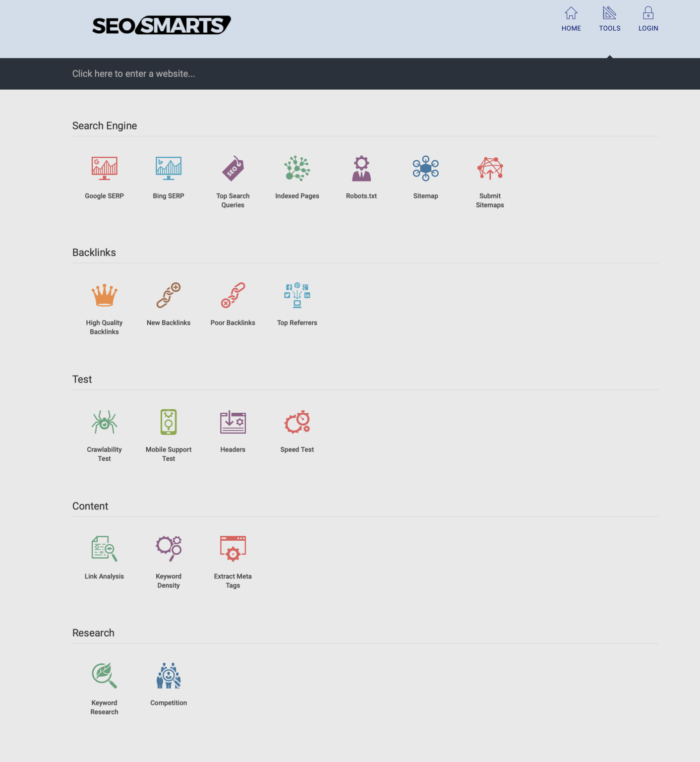
Task: Open the New Backlinks chain icon
Action: (x=169, y=295)
